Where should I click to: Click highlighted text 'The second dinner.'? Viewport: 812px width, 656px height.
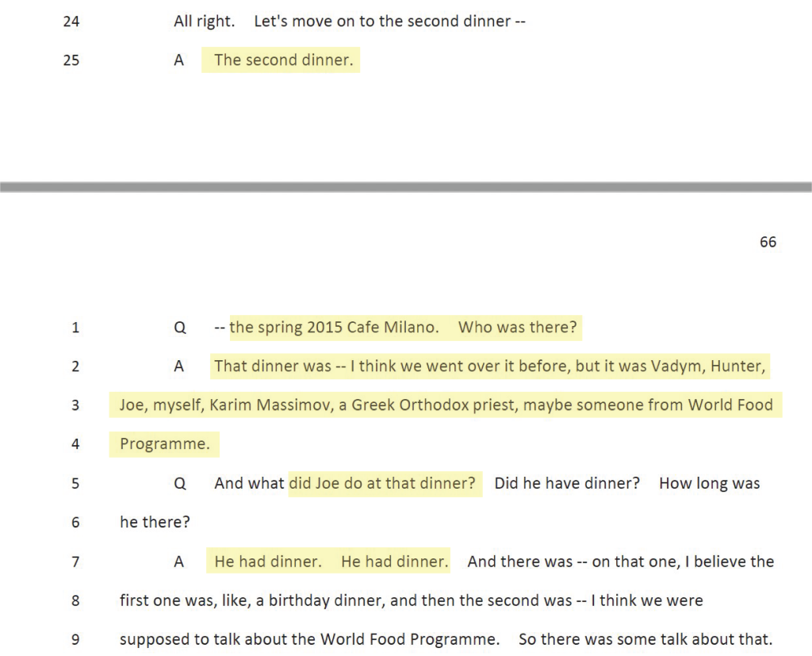(283, 60)
